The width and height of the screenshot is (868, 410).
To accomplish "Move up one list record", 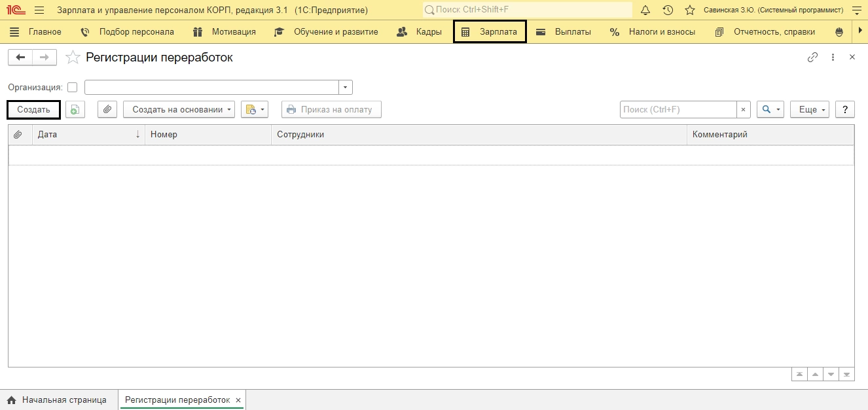I will pos(815,375).
